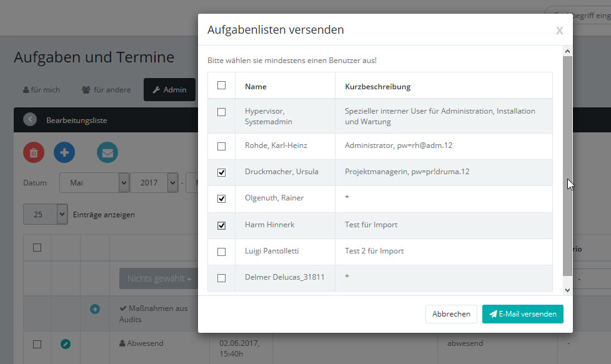Switch to the für mich tab
This screenshot has width=611, height=364.
point(42,89)
